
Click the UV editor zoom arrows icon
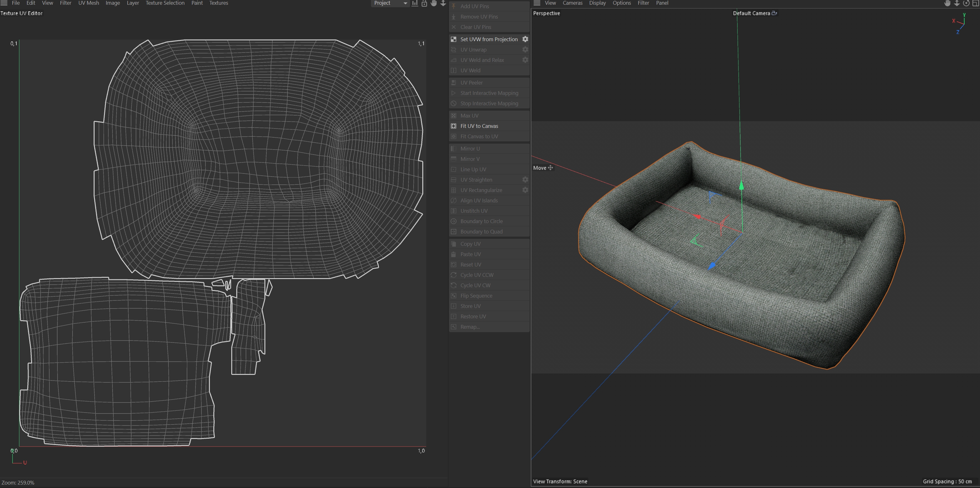(443, 3)
